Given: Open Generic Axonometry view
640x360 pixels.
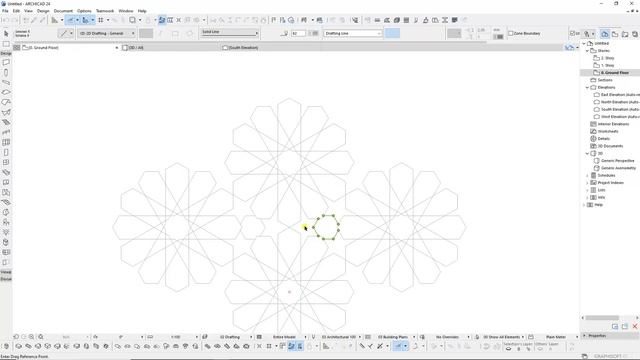Looking at the screenshot, I should [x=618, y=168].
